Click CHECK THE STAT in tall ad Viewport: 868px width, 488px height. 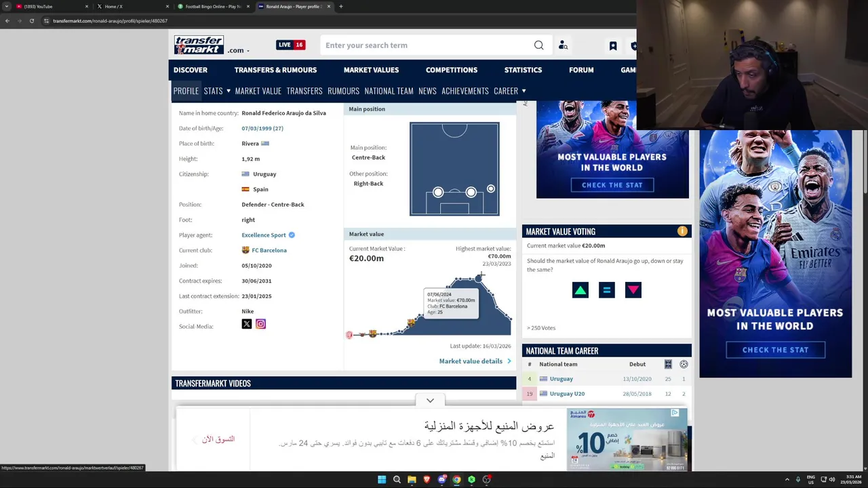pyautogui.click(x=775, y=350)
